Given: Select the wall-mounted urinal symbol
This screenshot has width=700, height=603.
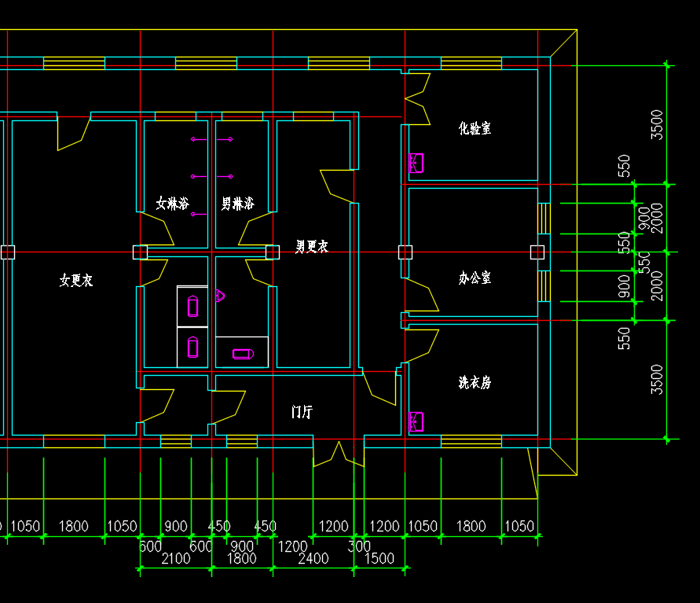Looking at the screenshot, I should [x=220, y=296].
